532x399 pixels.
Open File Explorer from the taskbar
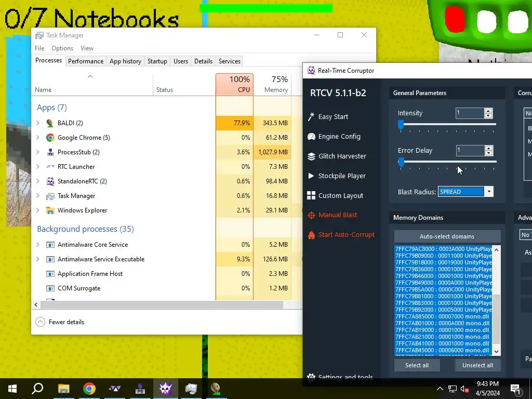point(63,389)
